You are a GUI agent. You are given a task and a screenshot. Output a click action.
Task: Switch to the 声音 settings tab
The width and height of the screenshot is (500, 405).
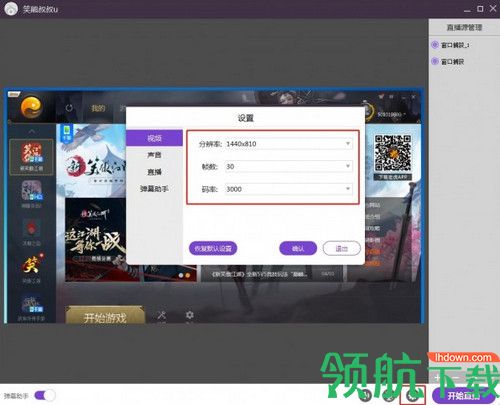(154, 155)
